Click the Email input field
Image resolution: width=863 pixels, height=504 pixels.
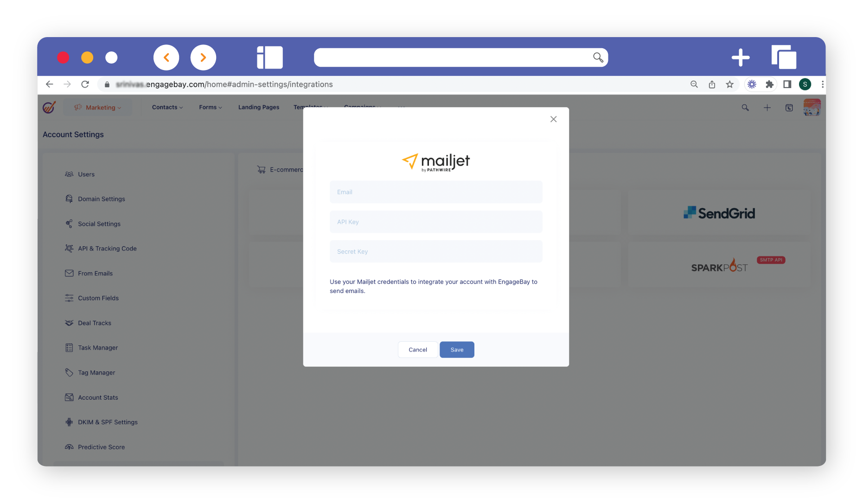[x=435, y=192]
